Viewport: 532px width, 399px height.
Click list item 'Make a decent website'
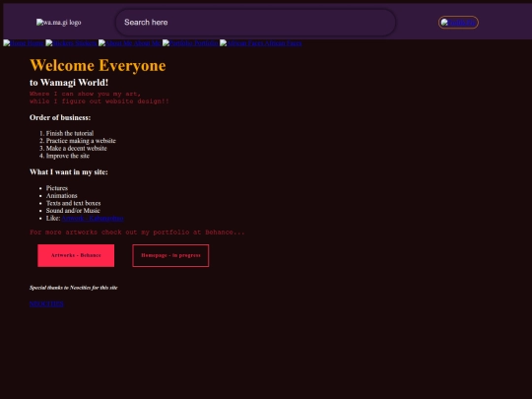[76, 148]
